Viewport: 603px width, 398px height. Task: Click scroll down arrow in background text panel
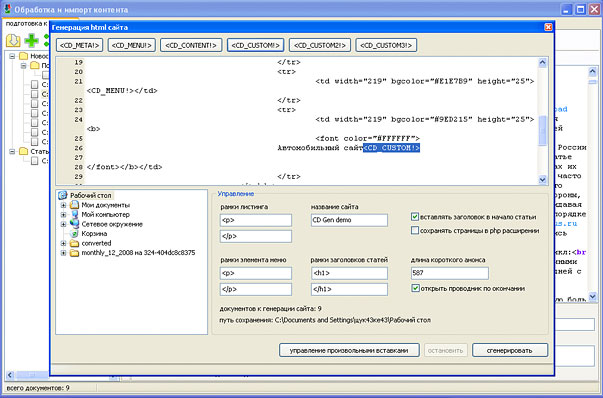point(592,296)
